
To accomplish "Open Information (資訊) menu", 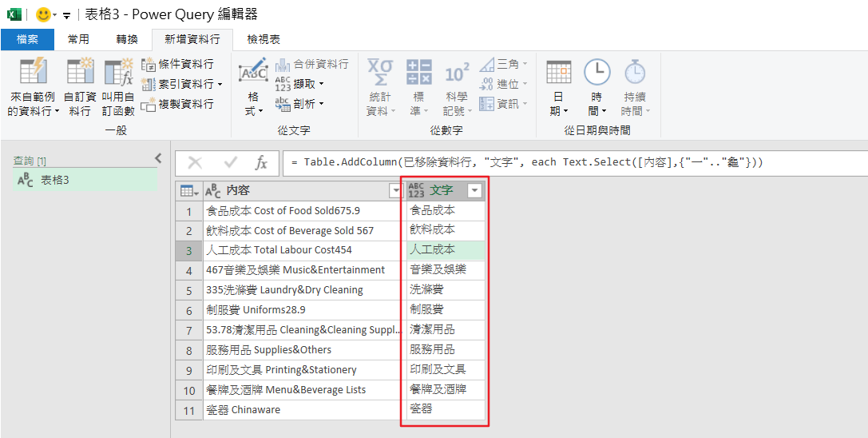I will [x=503, y=104].
